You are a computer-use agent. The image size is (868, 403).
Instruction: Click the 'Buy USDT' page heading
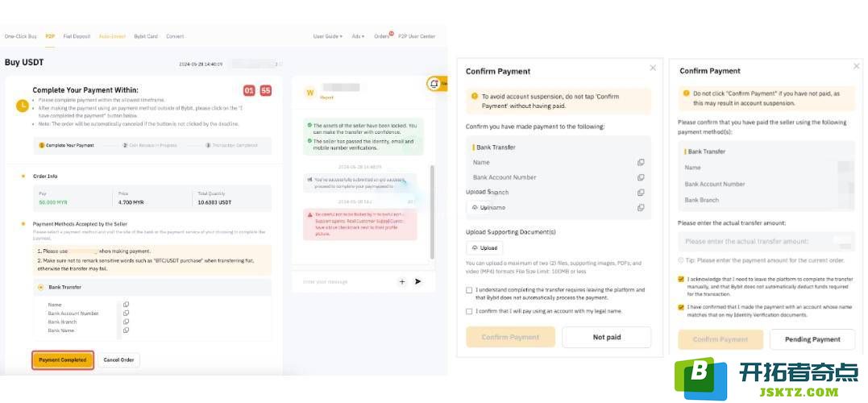coord(24,63)
